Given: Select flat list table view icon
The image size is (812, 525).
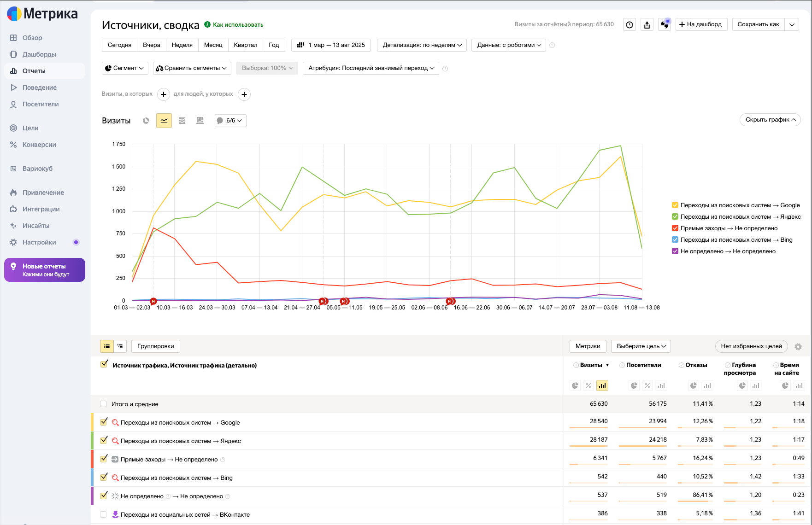Looking at the screenshot, I should point(107,346).
